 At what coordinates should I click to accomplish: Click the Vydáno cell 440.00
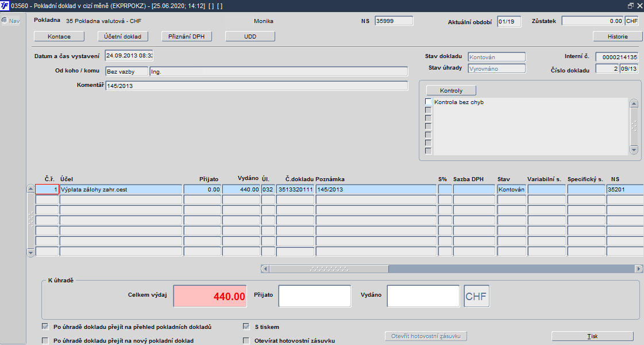[x=241, y=189]
